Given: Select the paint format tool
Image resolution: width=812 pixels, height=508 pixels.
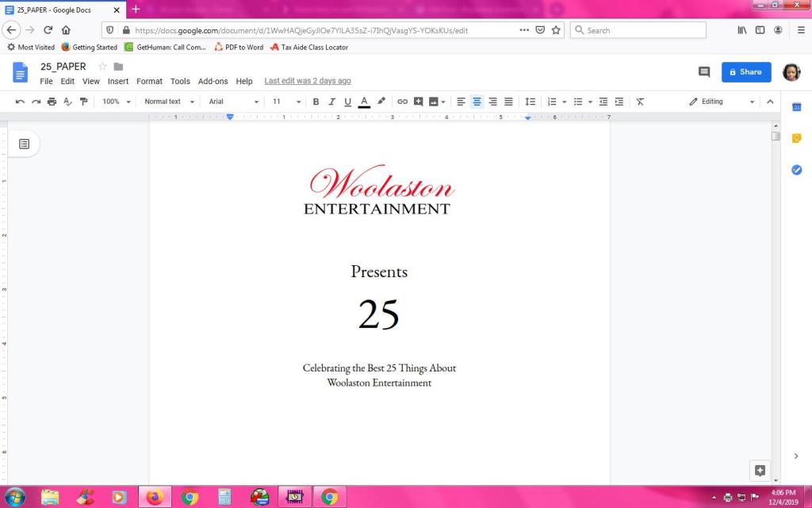Looking at the screenshot, I should pyautogui.click(x=83, y=102).
